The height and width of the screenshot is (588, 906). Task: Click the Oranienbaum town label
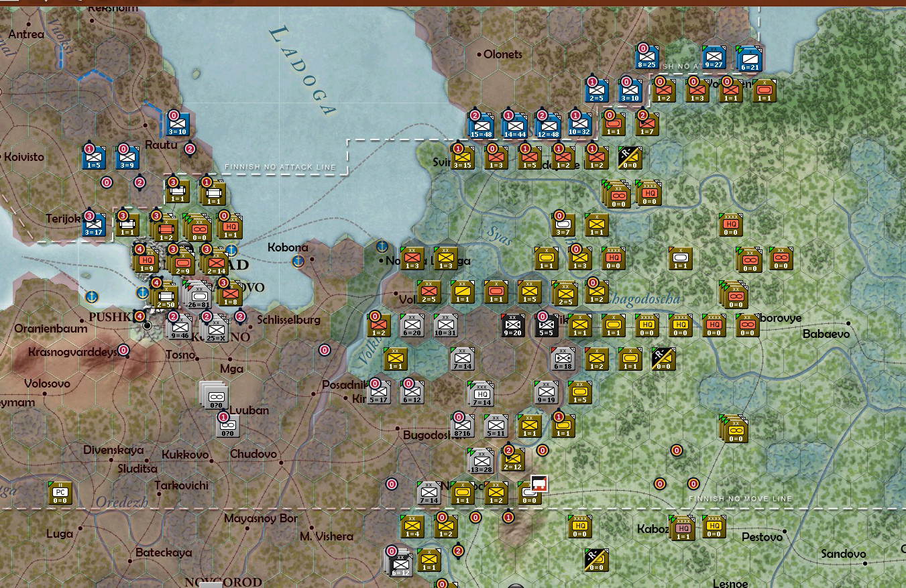point(51,329)
